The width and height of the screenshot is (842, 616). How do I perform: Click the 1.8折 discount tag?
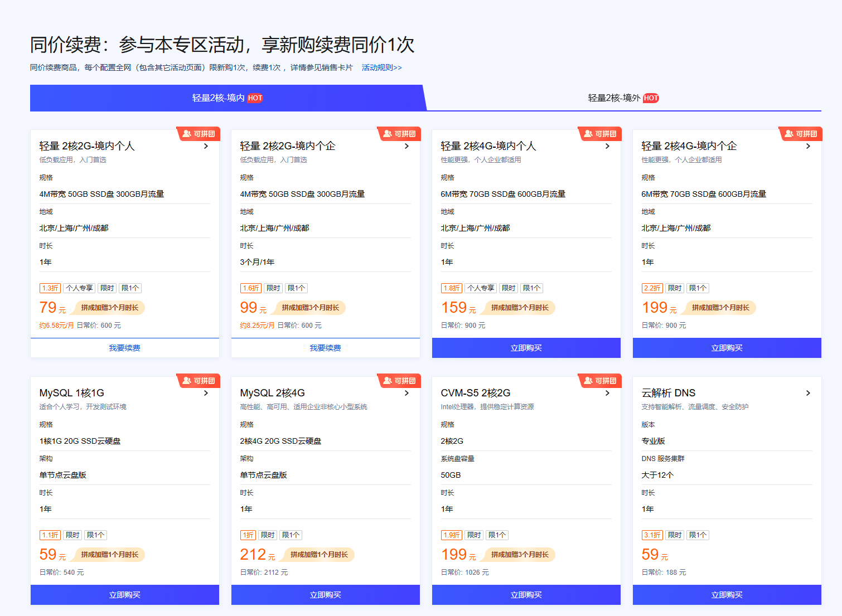point(452,288)
